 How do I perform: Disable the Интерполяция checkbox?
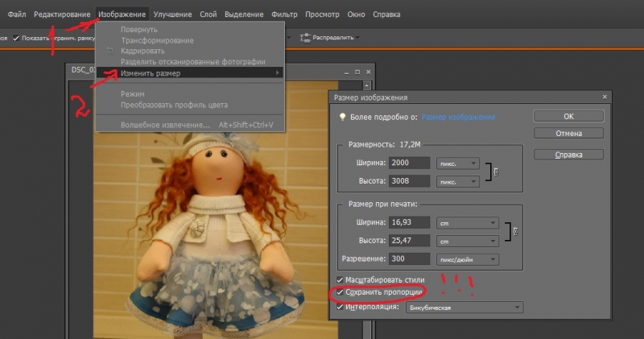click(341, 307)
